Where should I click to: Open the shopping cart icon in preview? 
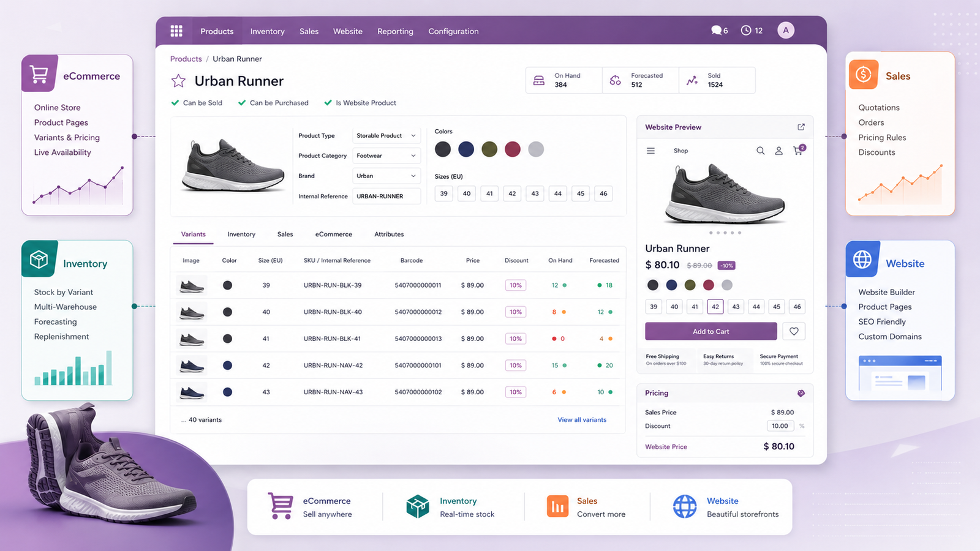tap(798, 151)
